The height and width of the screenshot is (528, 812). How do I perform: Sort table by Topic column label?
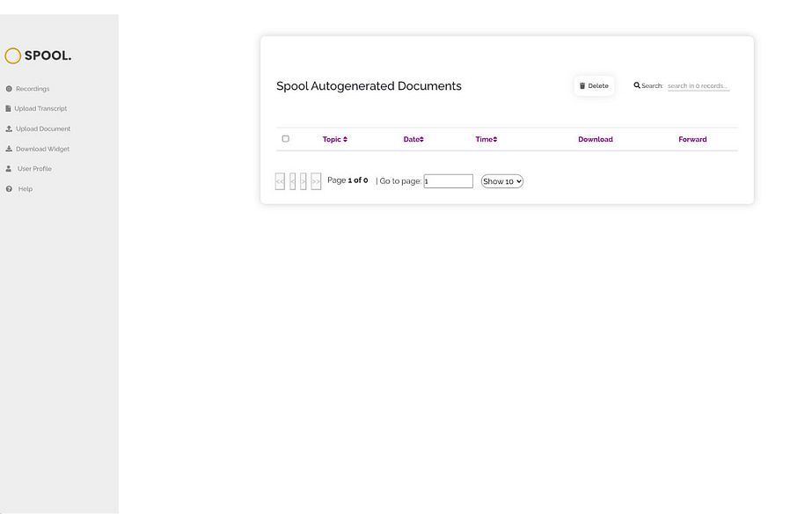[332, 139]
